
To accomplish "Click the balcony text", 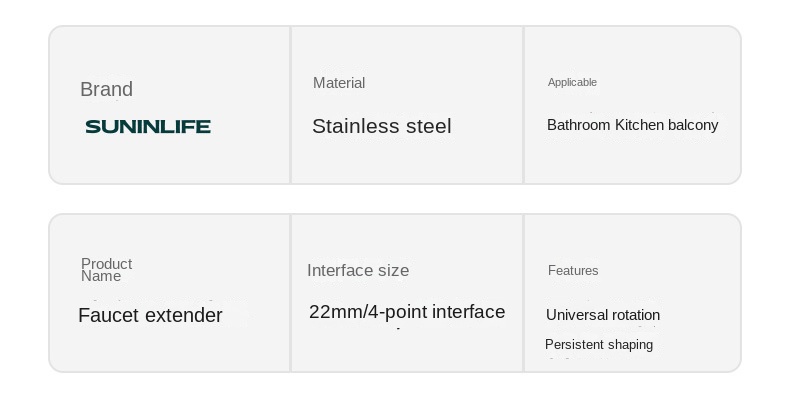I will point(693,125).
